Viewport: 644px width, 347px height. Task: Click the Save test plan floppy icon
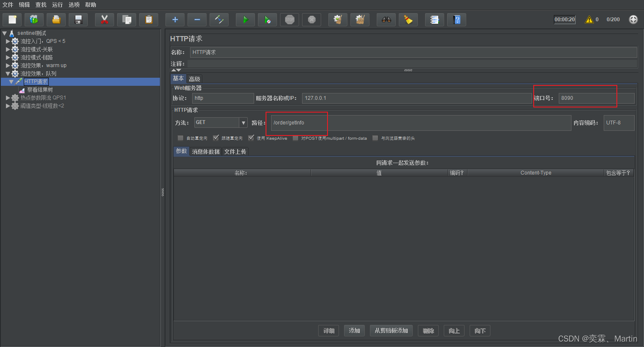pyautogui.click(x=78, y=20)
